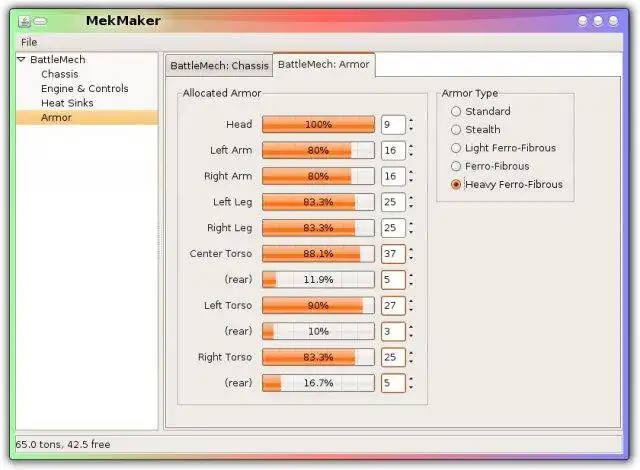Focus the Center Torso rear value field
Screen dimensions: 640x470
[393, 280]
